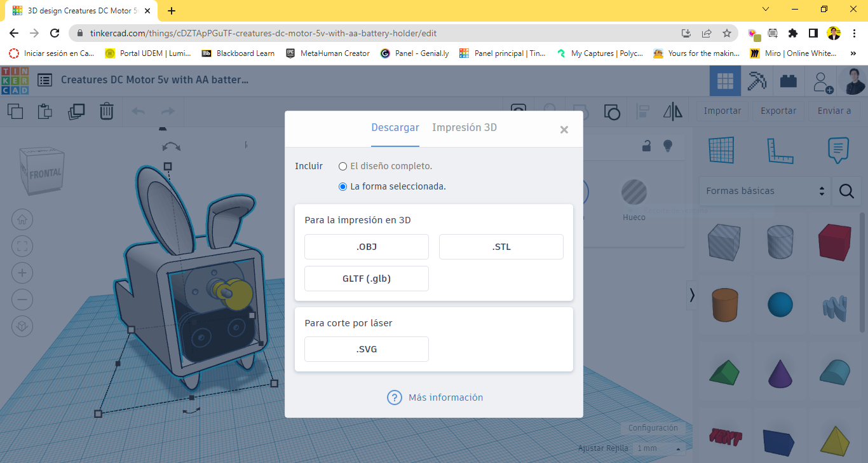This screenshot has height=463, width=868.
Task: Toggle the light bulb visibility icon
Action: coord(668,146)
